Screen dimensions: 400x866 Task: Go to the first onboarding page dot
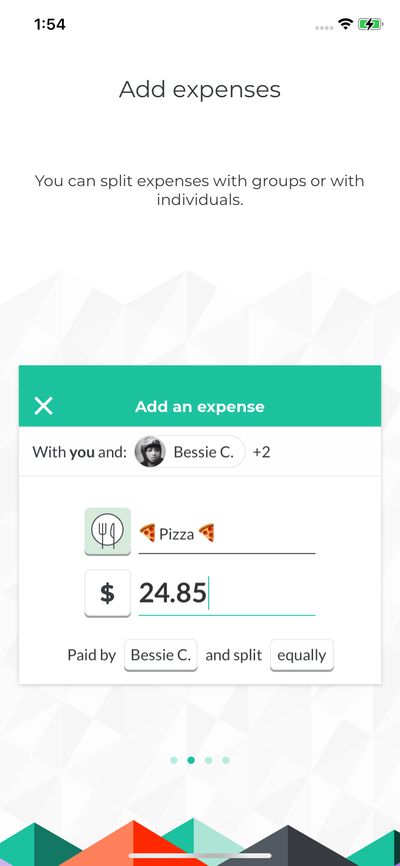tap(173, 760)
